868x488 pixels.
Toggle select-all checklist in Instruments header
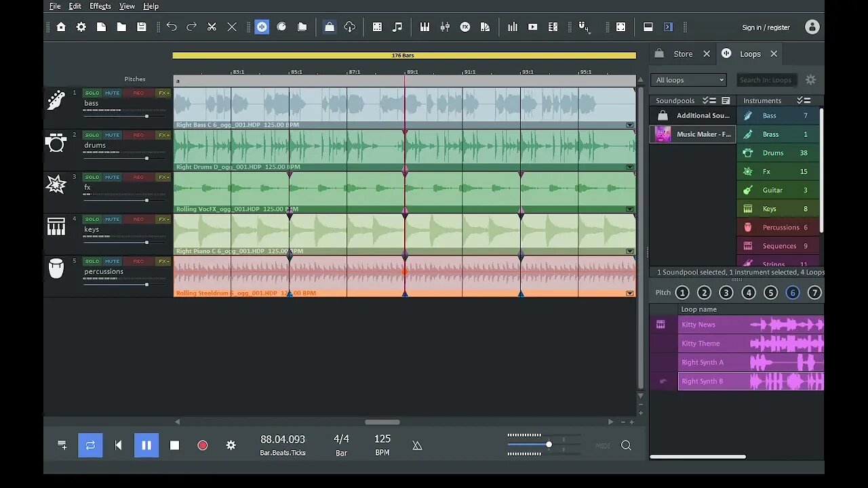[804, 100]
